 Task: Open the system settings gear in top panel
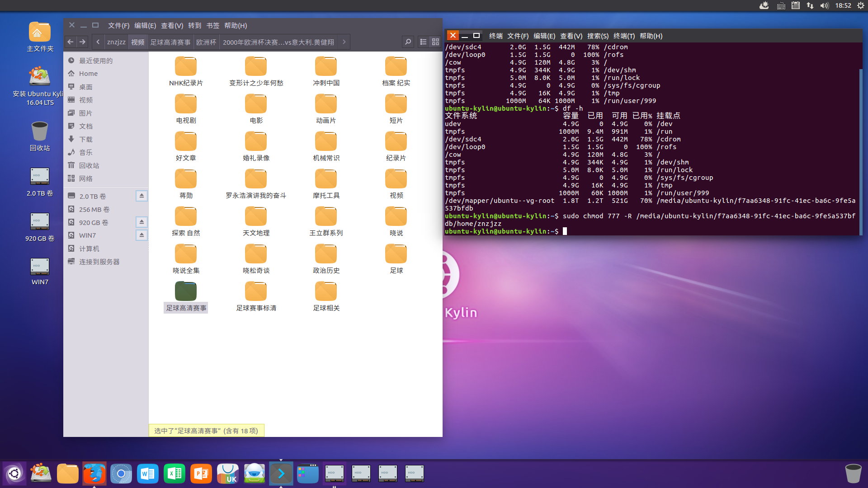click(x=861, y=5)
